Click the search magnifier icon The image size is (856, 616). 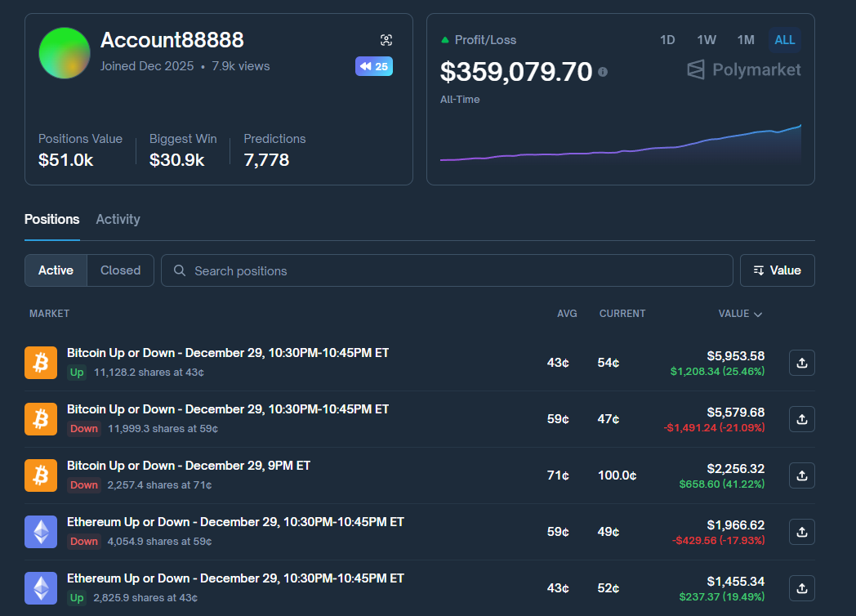[x=179, y=270]
